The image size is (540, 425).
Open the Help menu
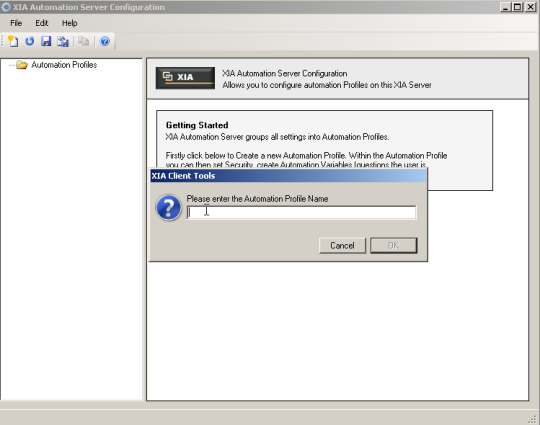pyautogui.click(x=70, y=23)
